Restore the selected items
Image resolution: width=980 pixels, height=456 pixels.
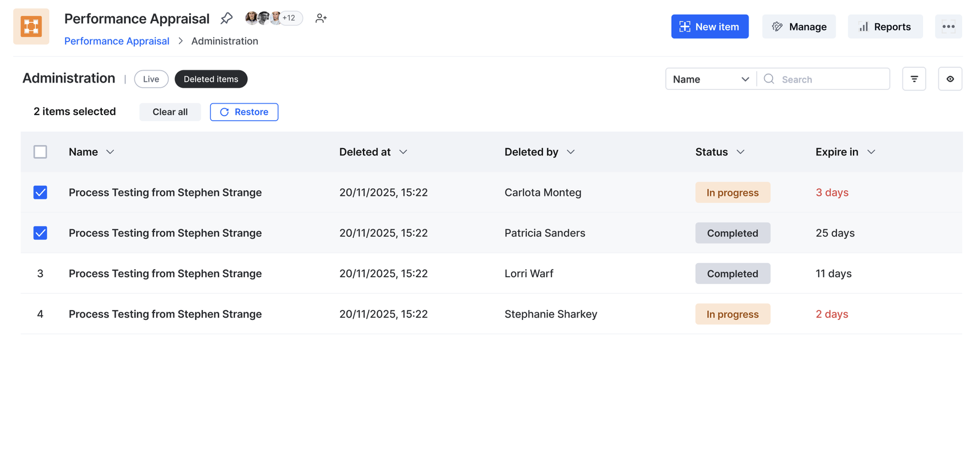[244, 112]
